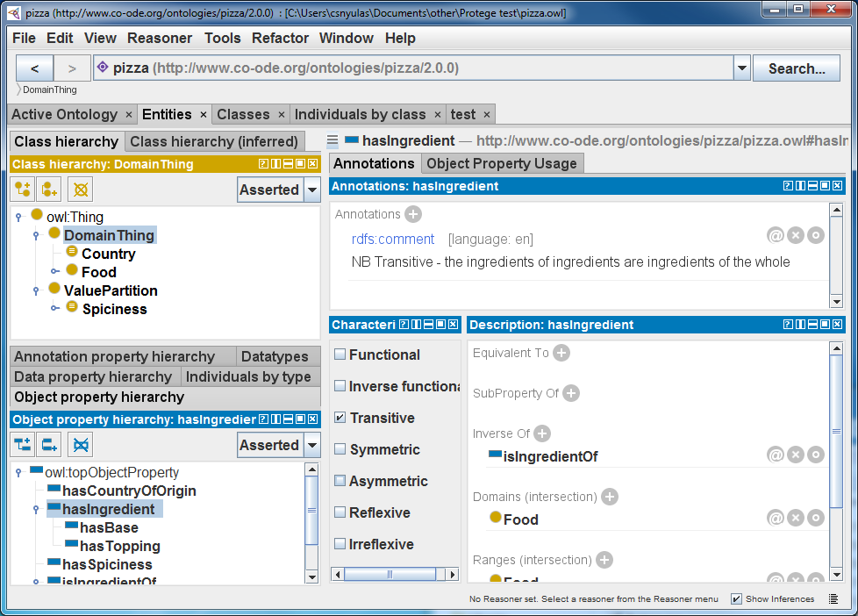Open the Reasoner menu

160,38
